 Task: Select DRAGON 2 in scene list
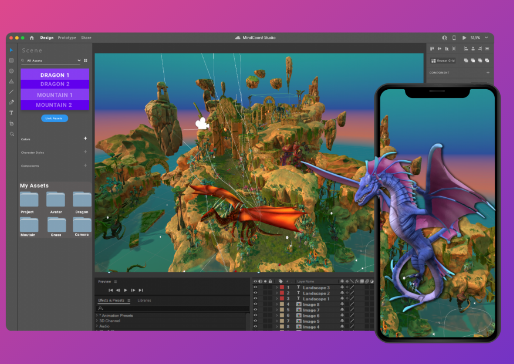pos(55,84)
